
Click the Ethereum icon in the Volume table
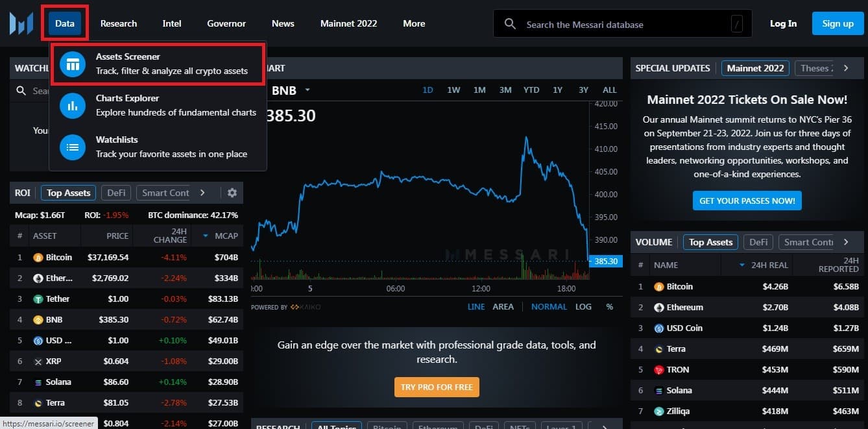(x=659, y=308)
